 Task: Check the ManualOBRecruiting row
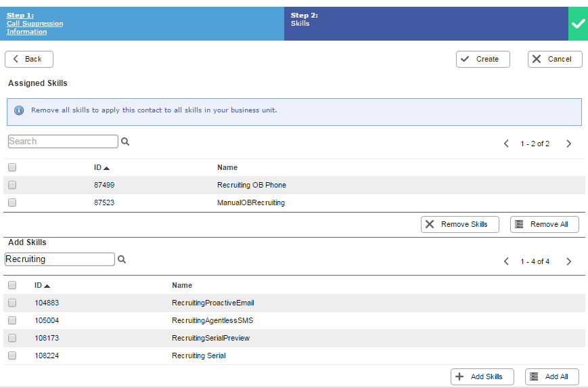[x=12, y=202]
